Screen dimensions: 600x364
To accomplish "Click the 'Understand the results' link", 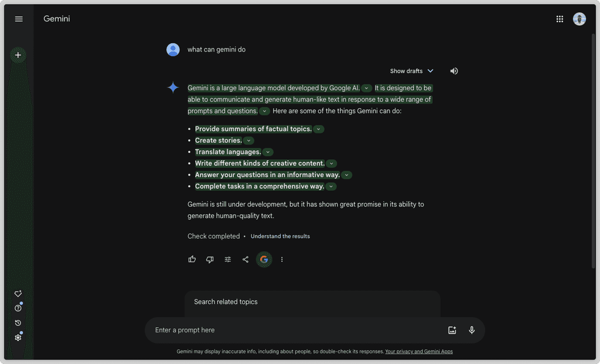I will click(x=280, y=236).
